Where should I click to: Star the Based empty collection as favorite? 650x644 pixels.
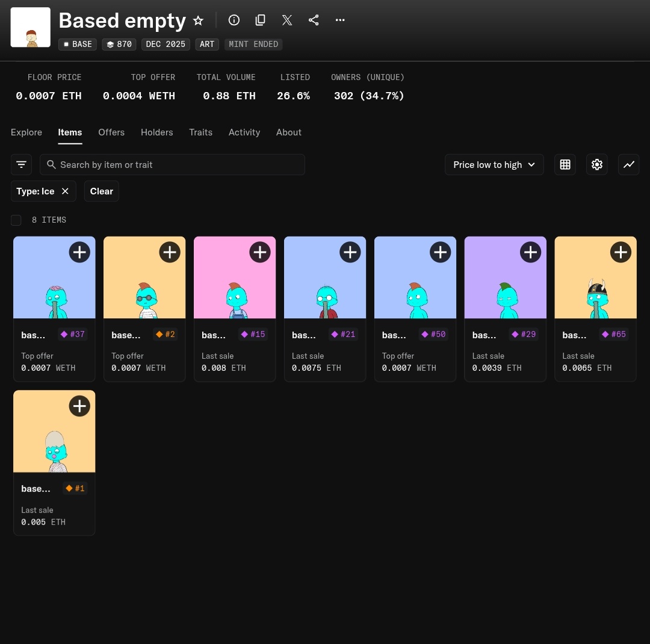(x=198, y=20)
